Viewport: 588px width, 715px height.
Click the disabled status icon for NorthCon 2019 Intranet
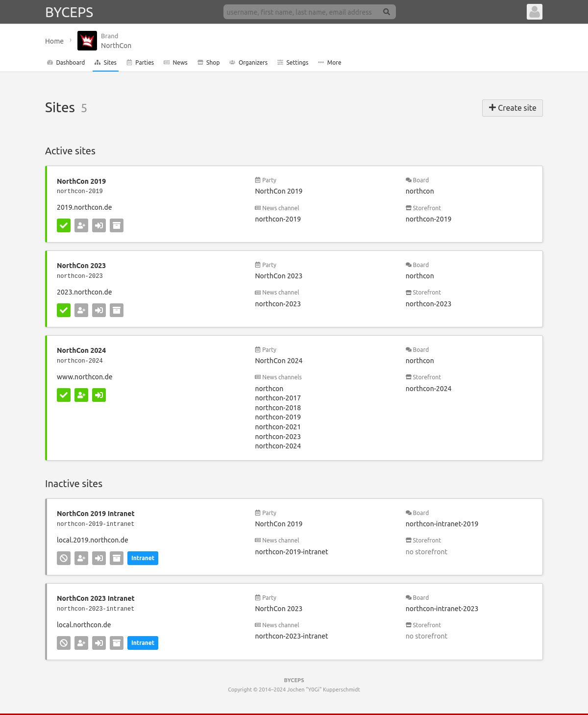click(64, 558)
